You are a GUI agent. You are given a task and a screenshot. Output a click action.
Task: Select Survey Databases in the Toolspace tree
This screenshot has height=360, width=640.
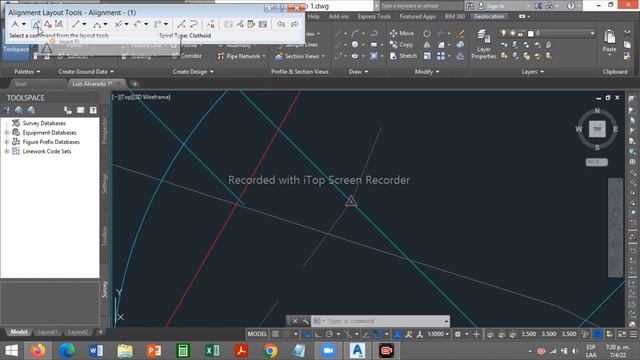click(44, 123)
